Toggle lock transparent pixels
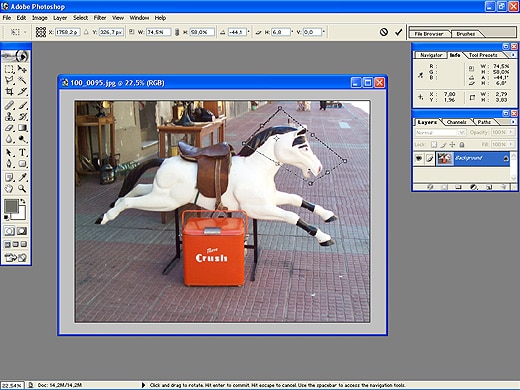The width and height of the screenshot is (520, 390). 434,145
